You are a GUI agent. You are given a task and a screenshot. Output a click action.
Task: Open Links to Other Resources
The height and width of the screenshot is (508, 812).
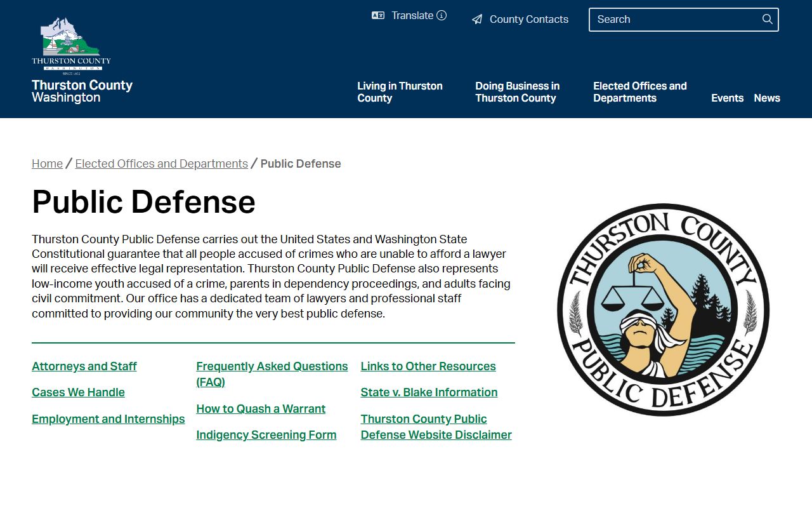tap(428, 366)
